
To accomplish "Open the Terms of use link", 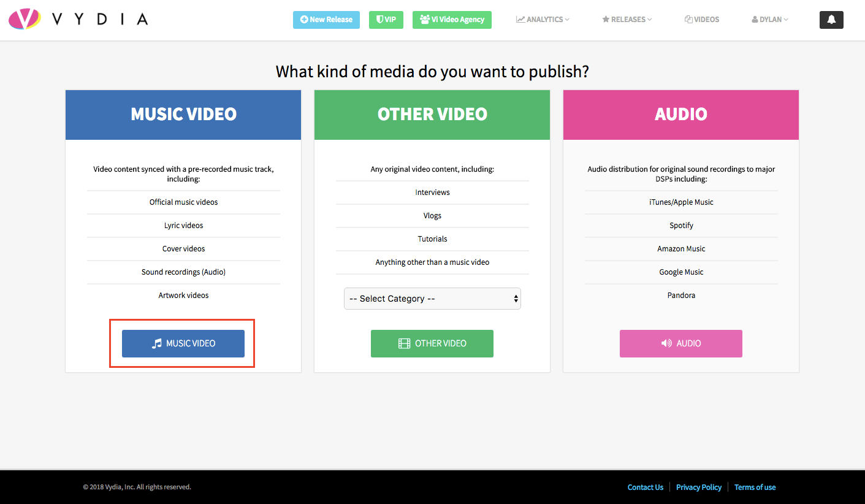I will (755, 487).
